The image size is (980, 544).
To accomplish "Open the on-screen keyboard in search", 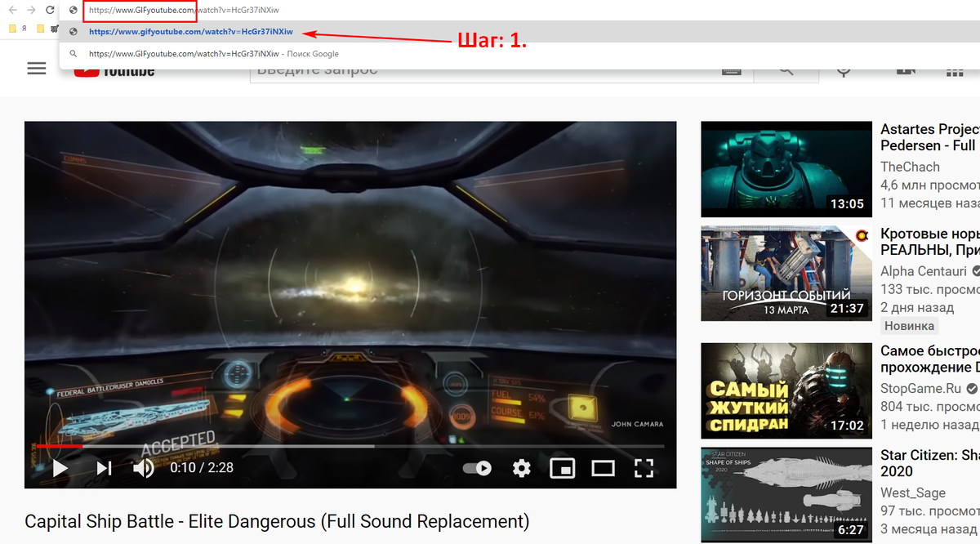I will (732, 71).
